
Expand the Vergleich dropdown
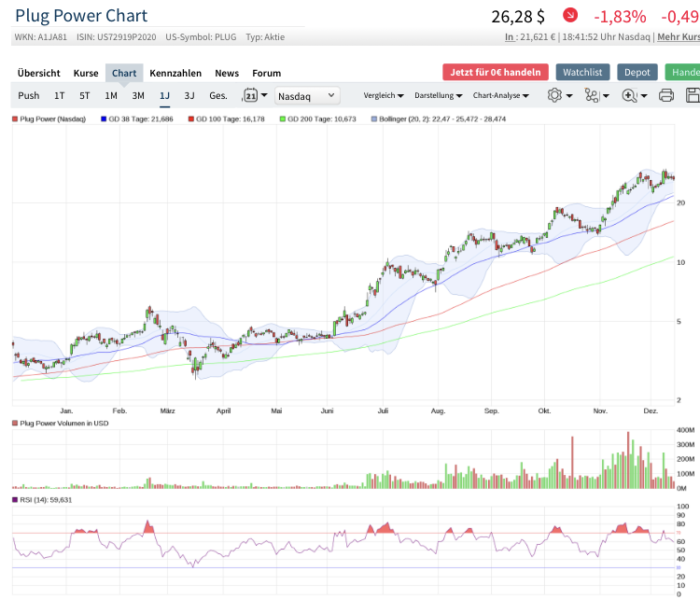[x=384, y=95]
